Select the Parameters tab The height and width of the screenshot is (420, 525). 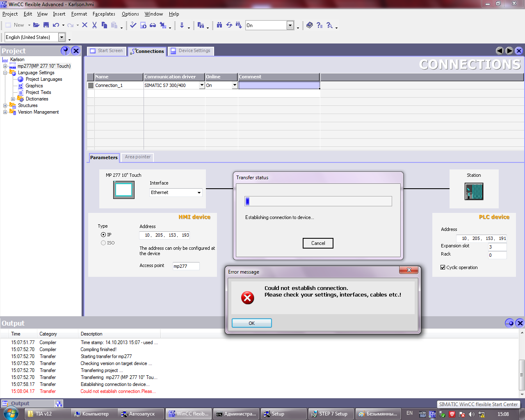pos(104,157)
